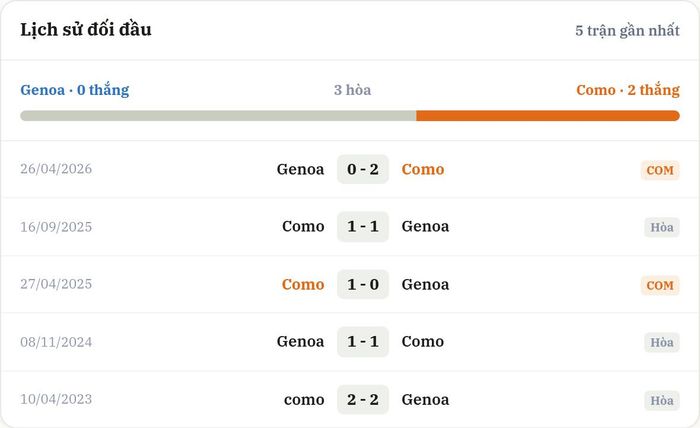The image size is (700, 428).
Task: Click 'Genoa · 0 thắng' summary label
Action: (75, 90)
